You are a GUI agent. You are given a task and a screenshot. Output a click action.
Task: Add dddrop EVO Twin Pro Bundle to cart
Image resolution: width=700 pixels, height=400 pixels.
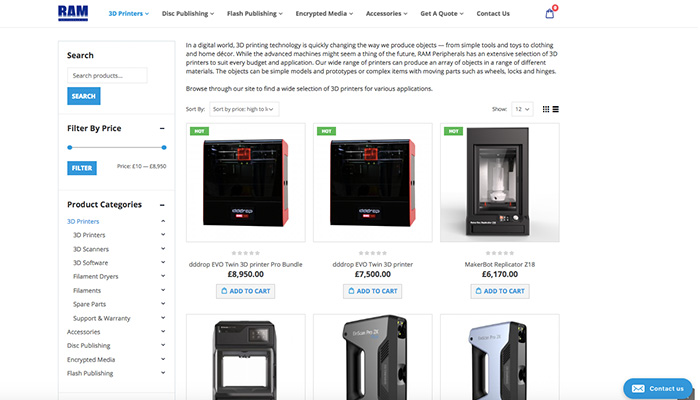pos(246,291)
